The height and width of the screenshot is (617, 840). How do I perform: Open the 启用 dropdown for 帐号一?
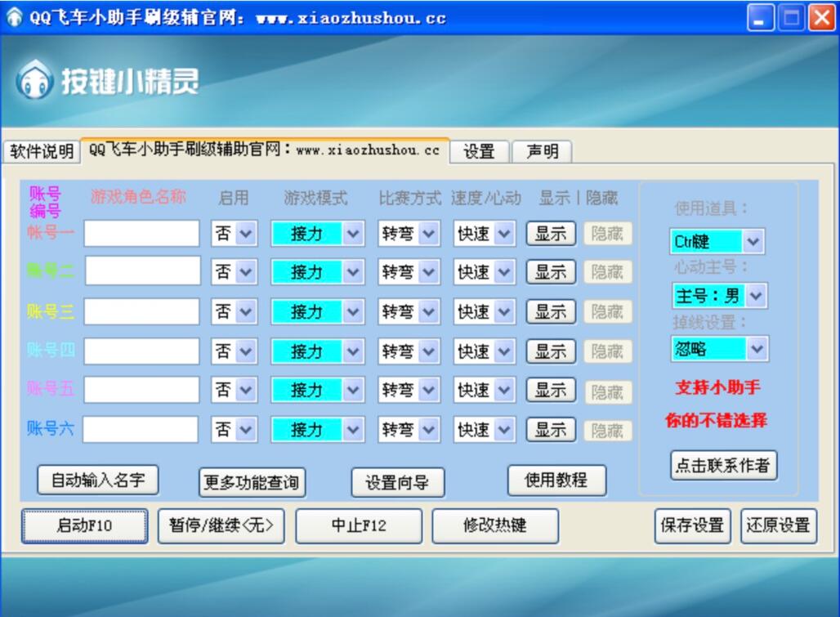click(246, 234)
